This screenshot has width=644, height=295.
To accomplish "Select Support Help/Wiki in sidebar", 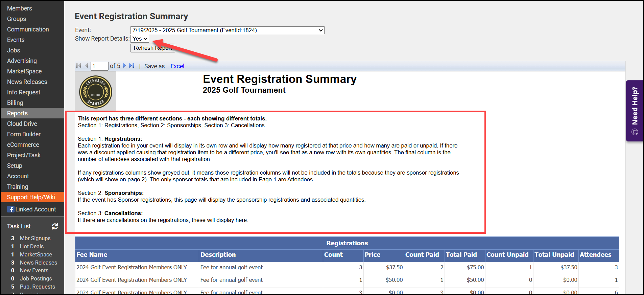I will click(x=31, y=197).
